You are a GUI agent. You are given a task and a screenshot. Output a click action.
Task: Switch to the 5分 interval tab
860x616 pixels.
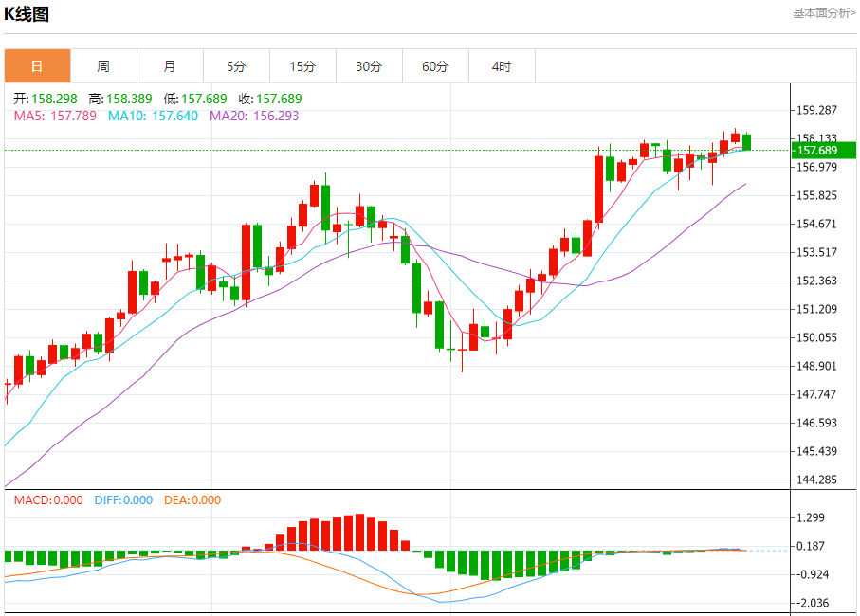[x=236, y=66]
